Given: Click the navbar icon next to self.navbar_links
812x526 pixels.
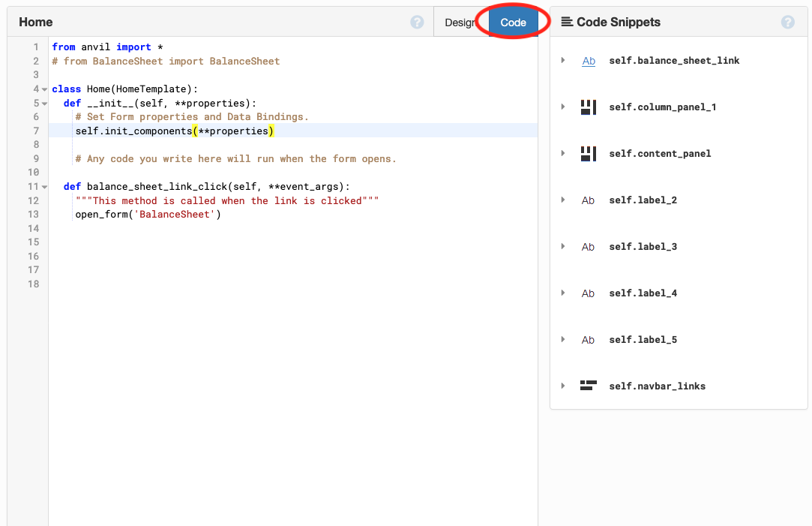Looking at the screenshot, I should coord(589,386).
